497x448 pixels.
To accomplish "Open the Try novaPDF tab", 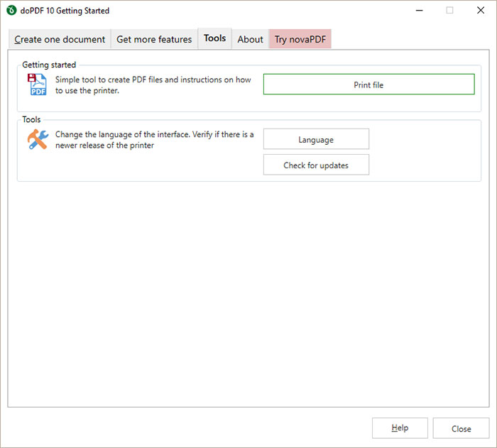I will (x=300, y=39).
